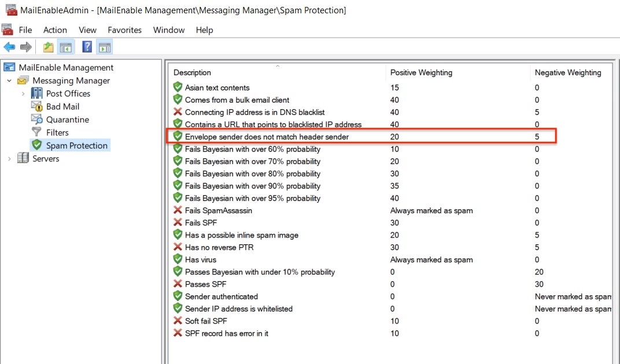Screen dimensions: 620x364
Task: Click positive weighting 15 for Asian text contents
Action: pos(394,87)
